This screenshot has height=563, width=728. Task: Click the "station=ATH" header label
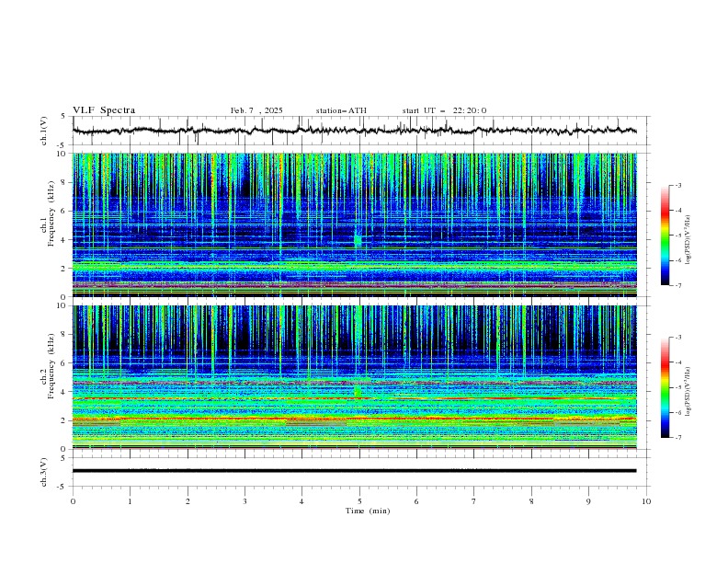tap(341, 110)
